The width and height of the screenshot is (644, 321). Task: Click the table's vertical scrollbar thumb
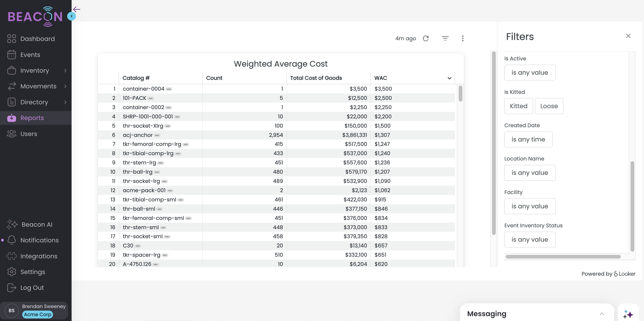point(460,93)
